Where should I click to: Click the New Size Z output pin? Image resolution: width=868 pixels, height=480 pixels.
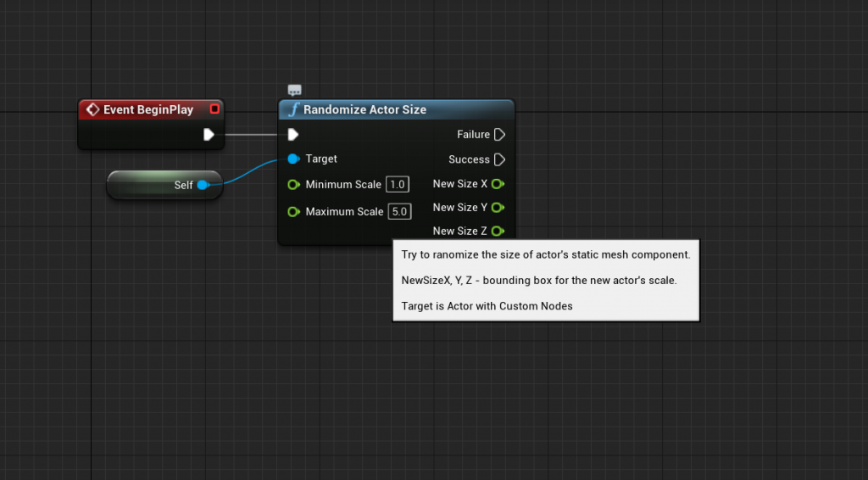pyautogui.click(x=498, y=231)
